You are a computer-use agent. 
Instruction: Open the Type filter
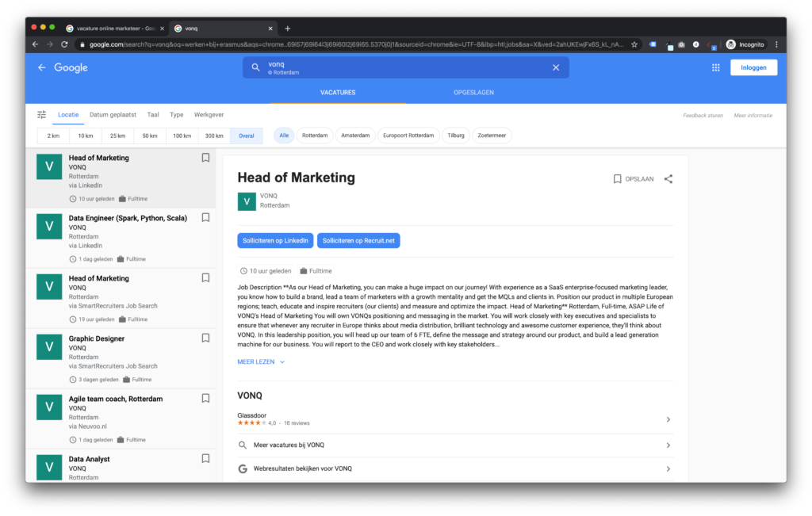(177, 115)
